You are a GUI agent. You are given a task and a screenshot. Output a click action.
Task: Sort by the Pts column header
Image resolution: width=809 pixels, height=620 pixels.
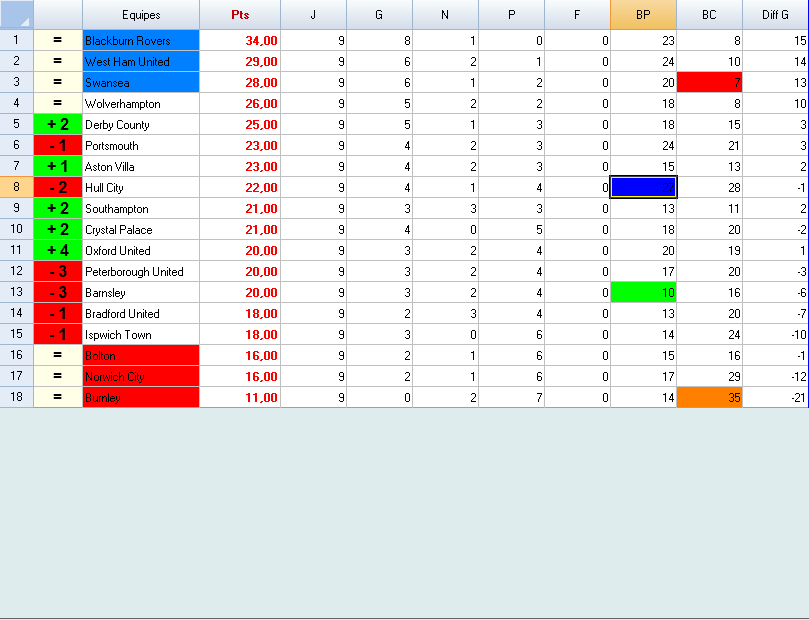(240, 14)
